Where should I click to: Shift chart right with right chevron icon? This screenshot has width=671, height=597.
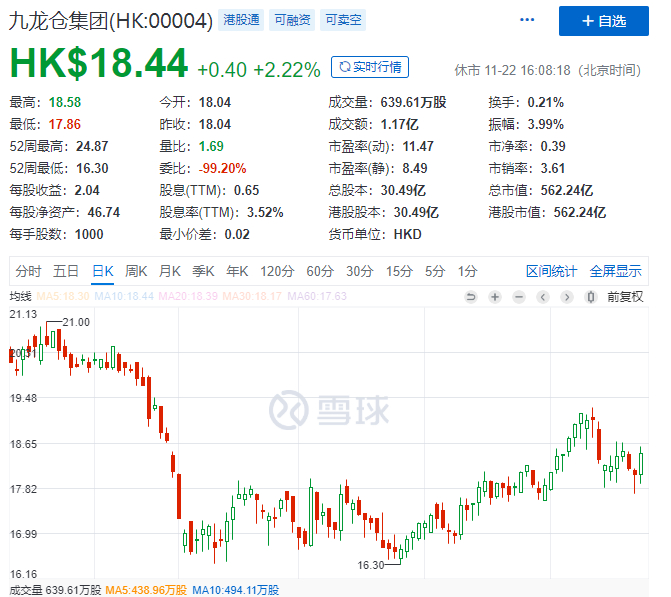(567, 297)
